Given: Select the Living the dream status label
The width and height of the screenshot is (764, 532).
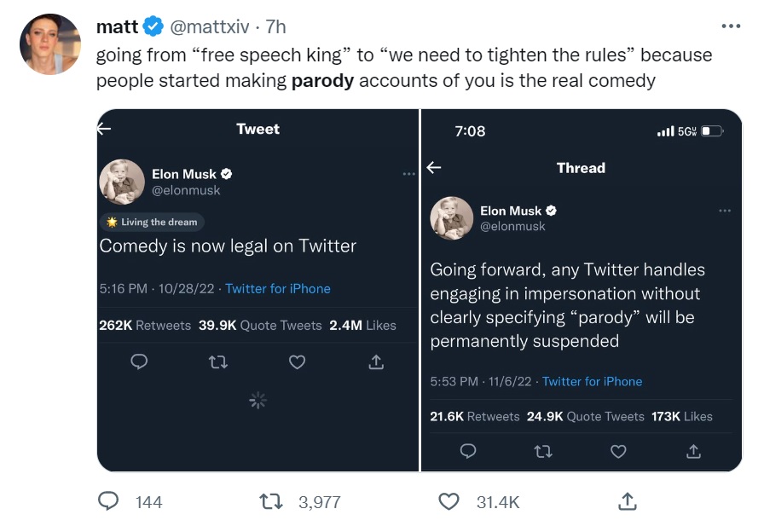Looking at the screenshot, I should [153, 223].
